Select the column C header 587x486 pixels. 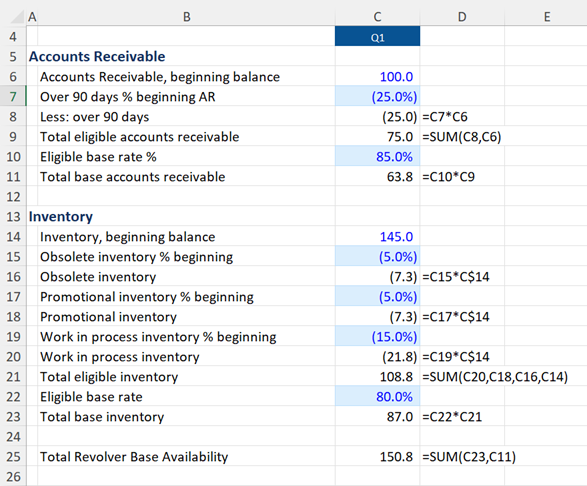pos(377,17)
